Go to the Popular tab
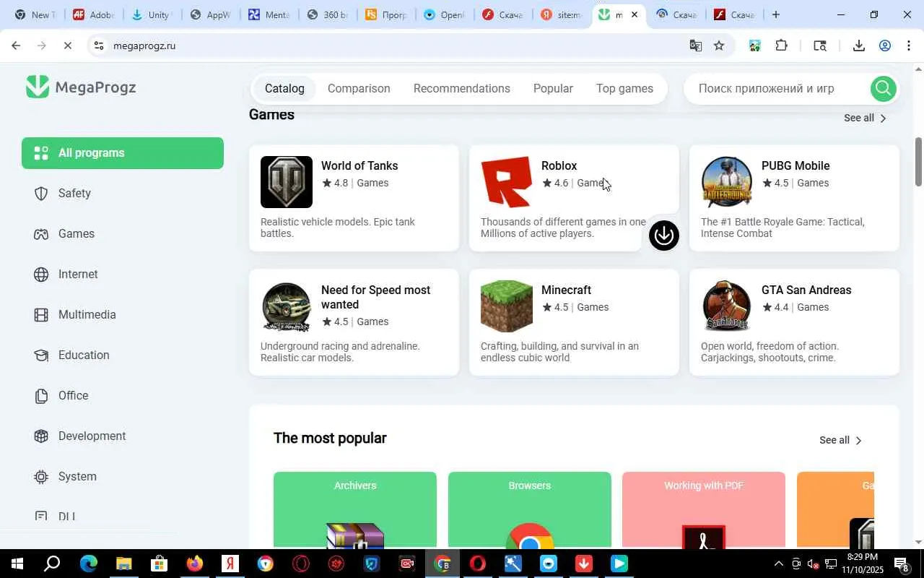The width and height of the screenshot is (924, 578). (553, 88)
